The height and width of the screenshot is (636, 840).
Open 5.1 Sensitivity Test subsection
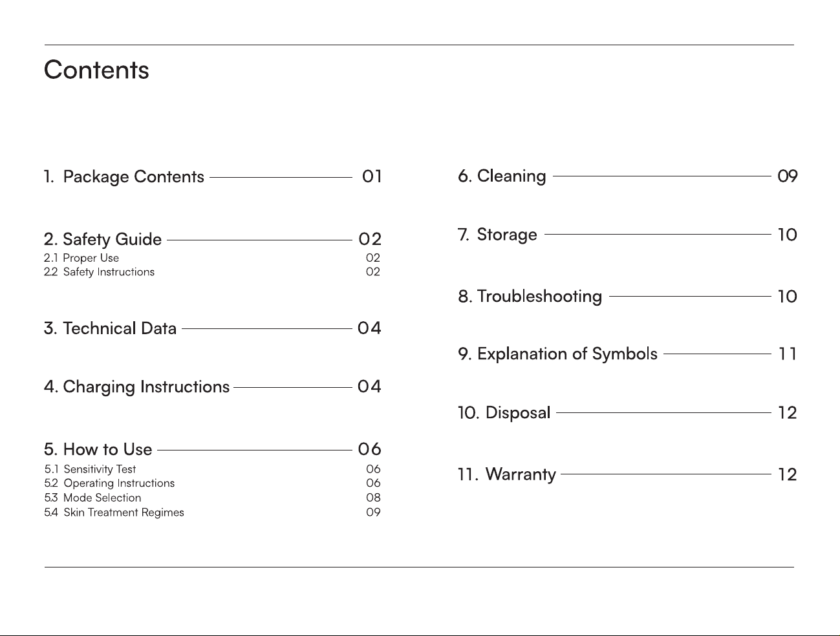(x=90, y=469)
